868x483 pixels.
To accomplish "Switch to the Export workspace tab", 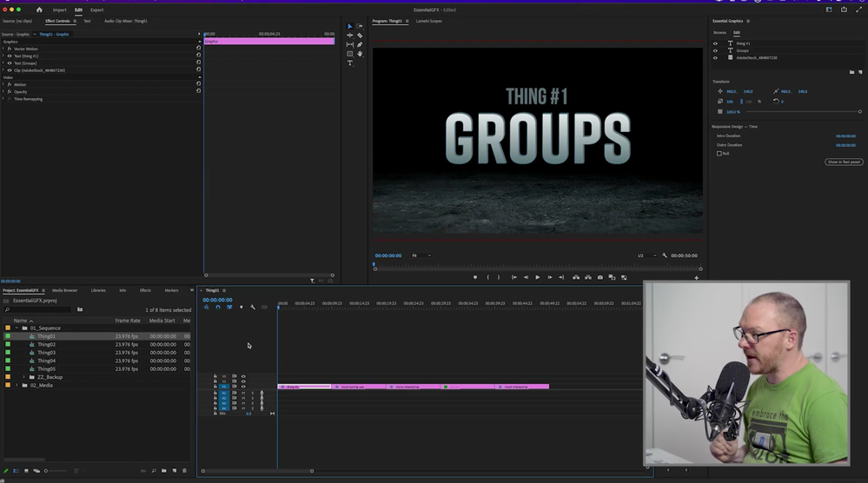I will point(96,10).
